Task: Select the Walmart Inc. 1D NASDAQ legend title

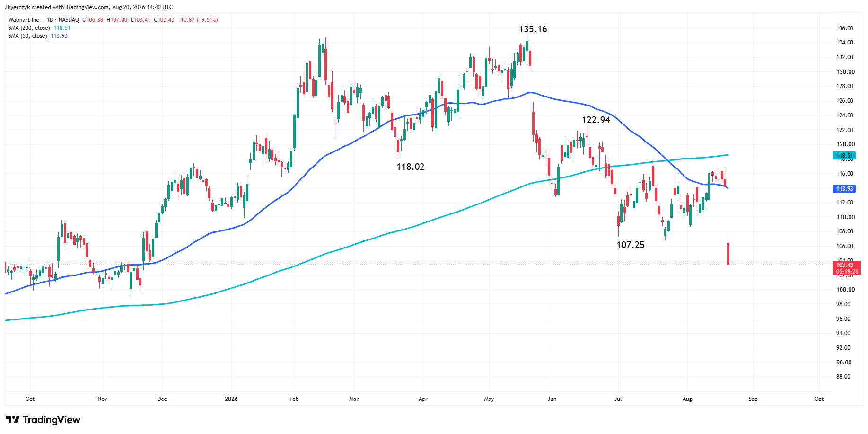Action: [44, 20]
